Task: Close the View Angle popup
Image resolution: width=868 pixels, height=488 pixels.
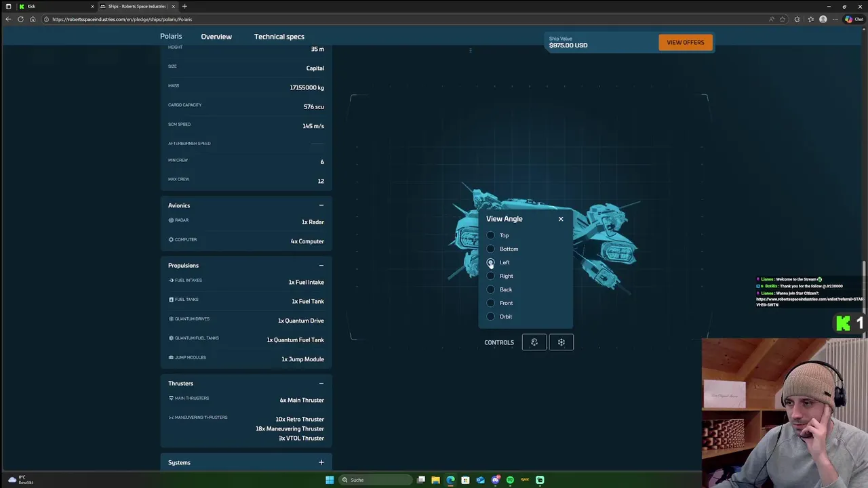Action: 561,219
